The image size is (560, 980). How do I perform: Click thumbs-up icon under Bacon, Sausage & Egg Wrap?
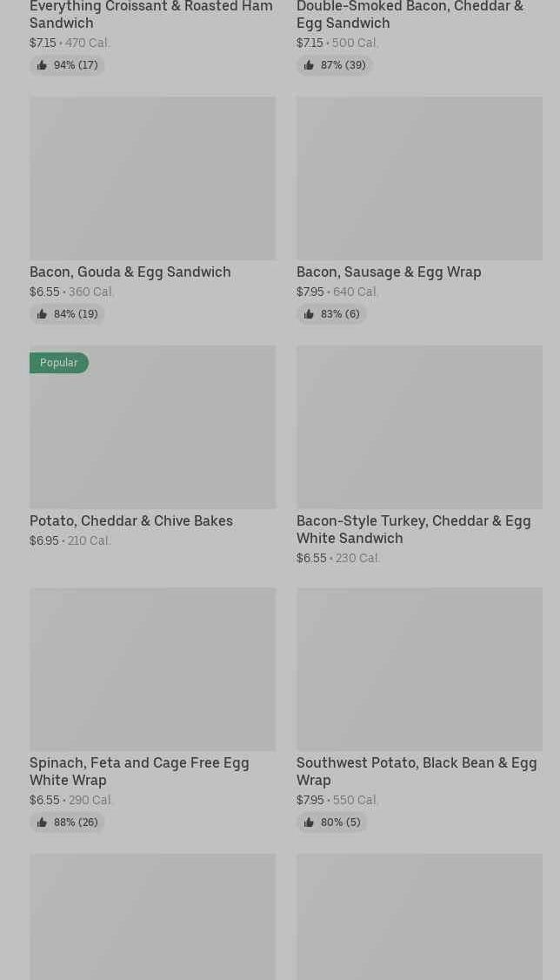coord(309,314)
